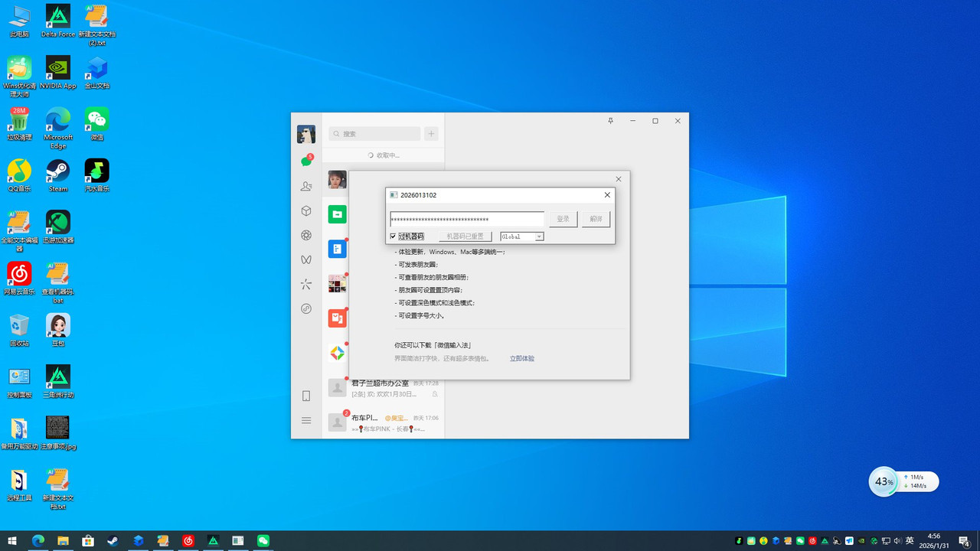Click the 解绑 button in 2026013102 dialog
This screenshot has width=980, height=551.
pos(596,219)
